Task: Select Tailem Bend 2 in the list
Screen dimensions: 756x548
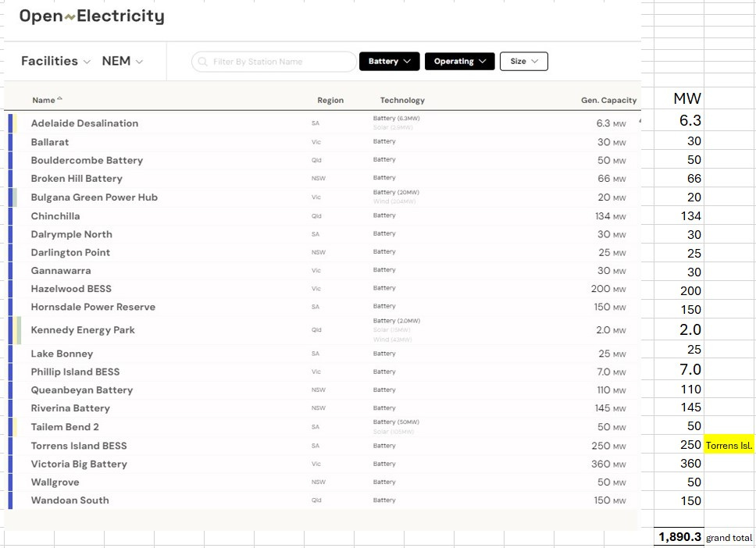Action: [x=65, y=428]
